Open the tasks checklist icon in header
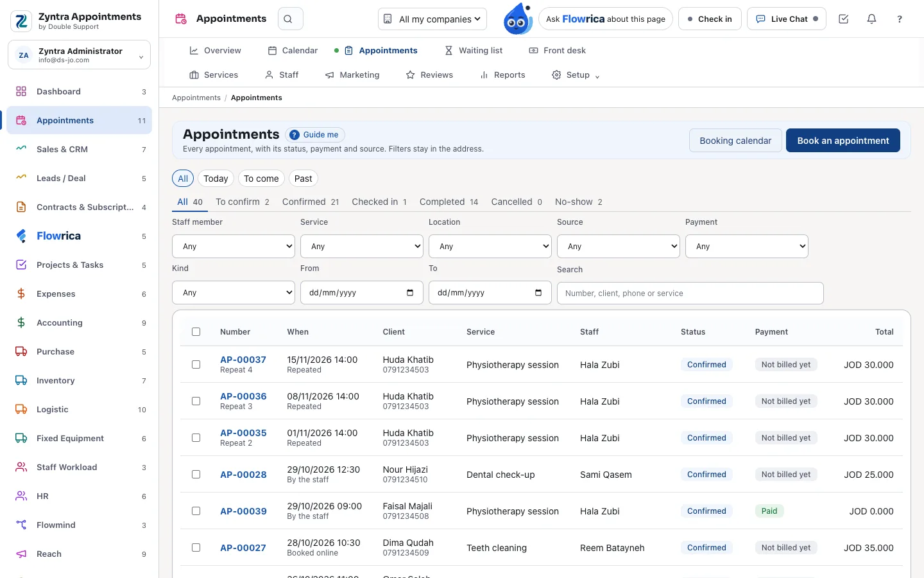The height and width of the screenshot is (578, 924). coord(844,19)
